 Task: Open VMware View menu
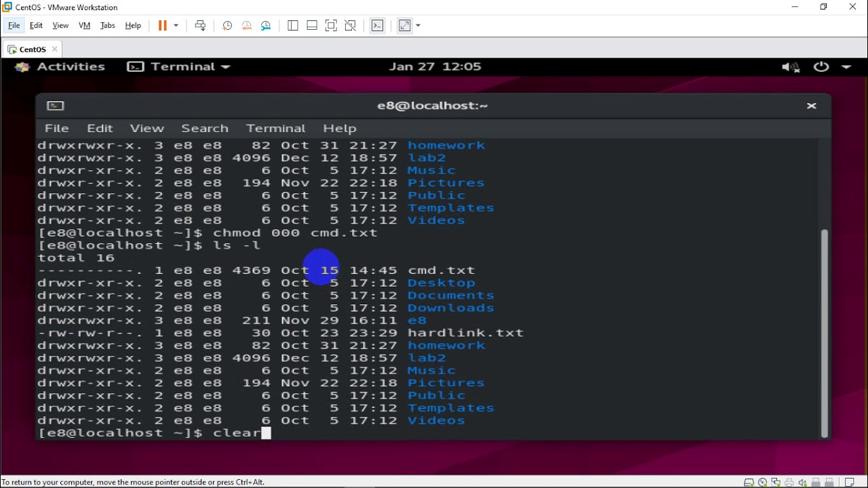pos(60,26)
